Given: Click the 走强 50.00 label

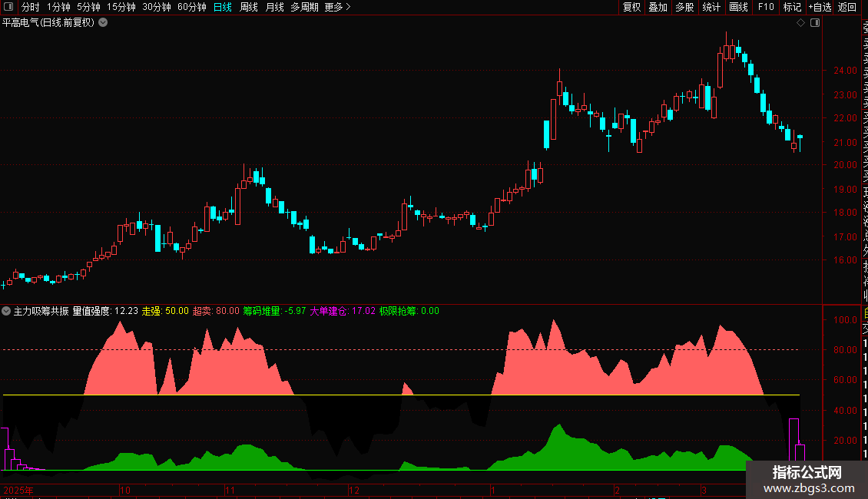Looking at the screenshot, I should (x=165, y=311).
